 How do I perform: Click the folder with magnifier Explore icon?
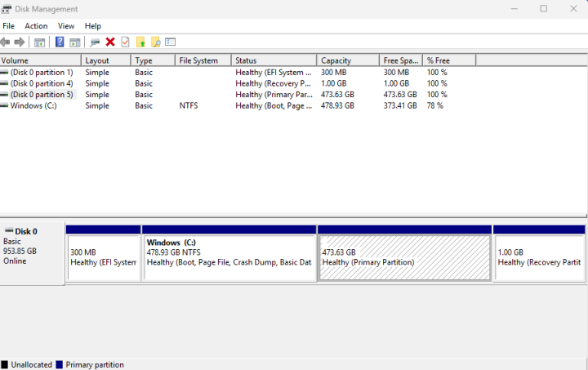click(156, 42)
